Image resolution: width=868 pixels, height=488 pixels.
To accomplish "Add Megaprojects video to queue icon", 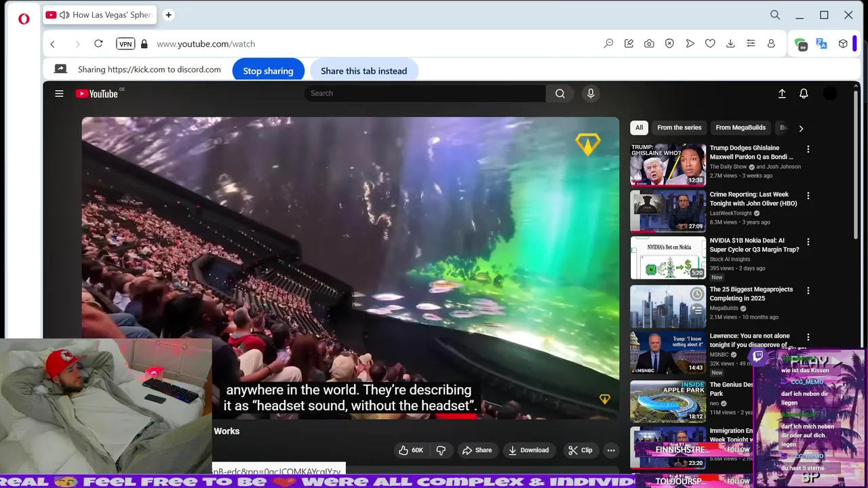I will (x=696, y=310).
